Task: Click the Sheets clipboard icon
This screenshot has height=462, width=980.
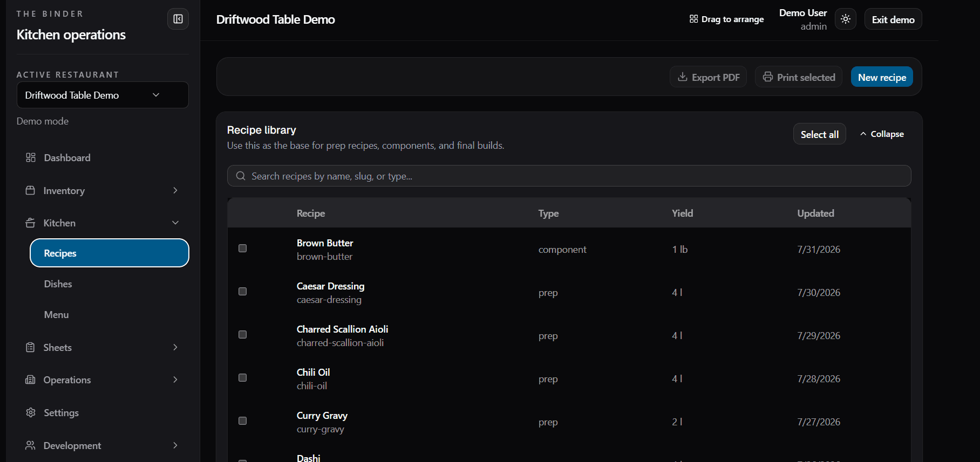Action: 30,347
